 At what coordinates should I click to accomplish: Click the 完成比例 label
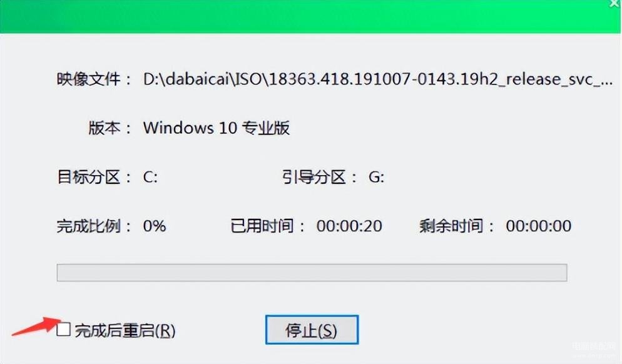[89, 226]
